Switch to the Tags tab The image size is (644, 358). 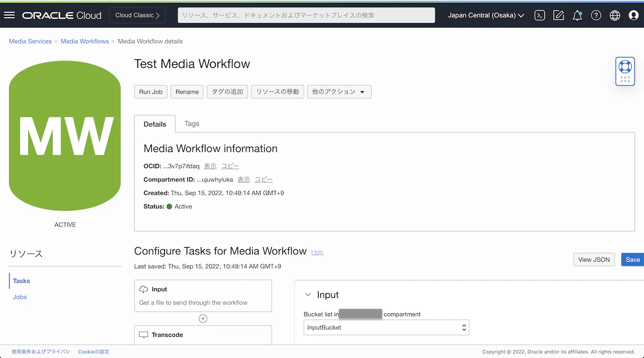(192, 123)
